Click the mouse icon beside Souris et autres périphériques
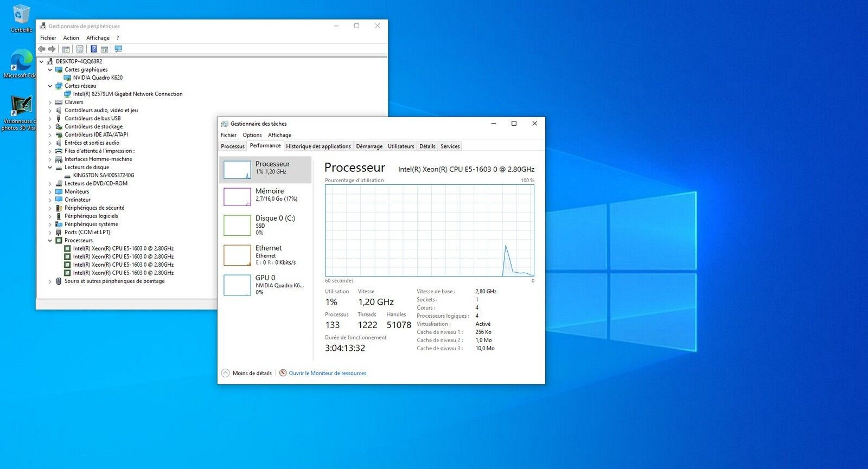 59,281
